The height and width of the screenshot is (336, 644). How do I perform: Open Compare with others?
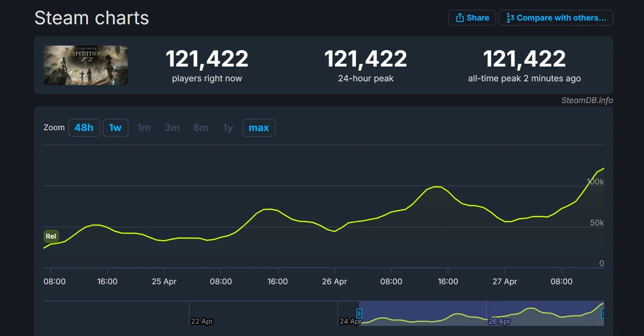(556, 18)
